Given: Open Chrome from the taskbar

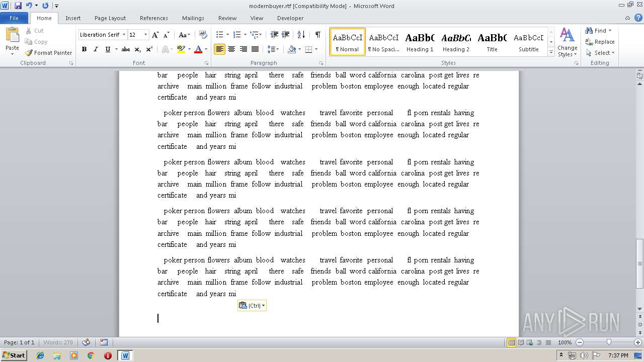Looking at the screenshot, I should click(x=91, y=355).
